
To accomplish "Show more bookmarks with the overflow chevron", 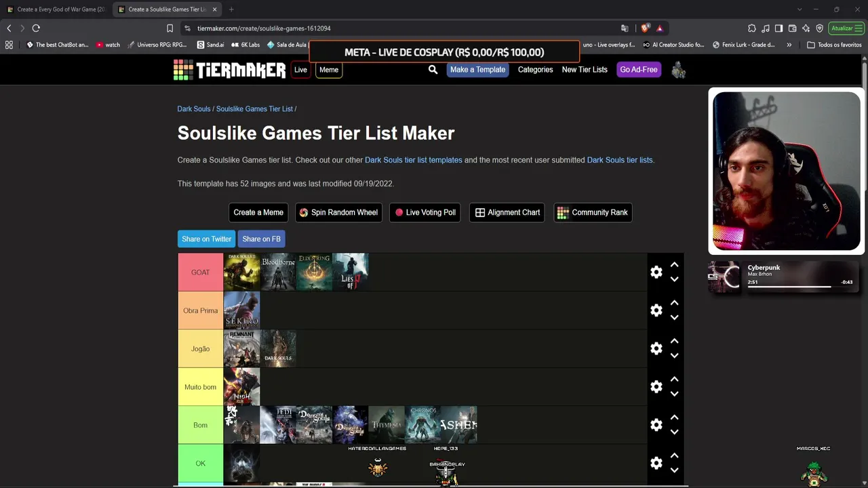I will click(x=789, y=45).
